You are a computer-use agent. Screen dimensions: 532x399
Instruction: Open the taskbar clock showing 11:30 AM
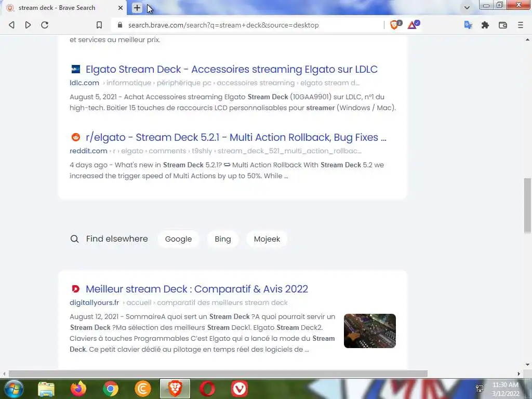pyautogui.click(x=506, y=389)
